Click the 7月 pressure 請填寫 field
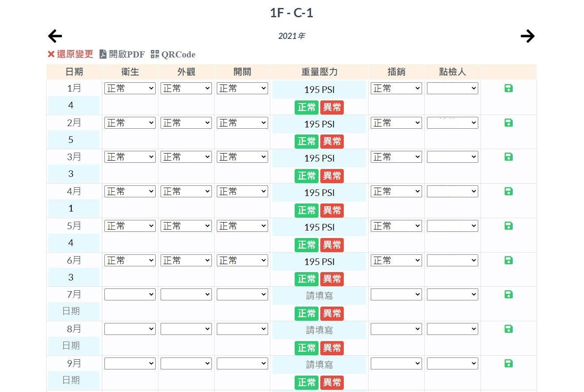 pos(319,296)
